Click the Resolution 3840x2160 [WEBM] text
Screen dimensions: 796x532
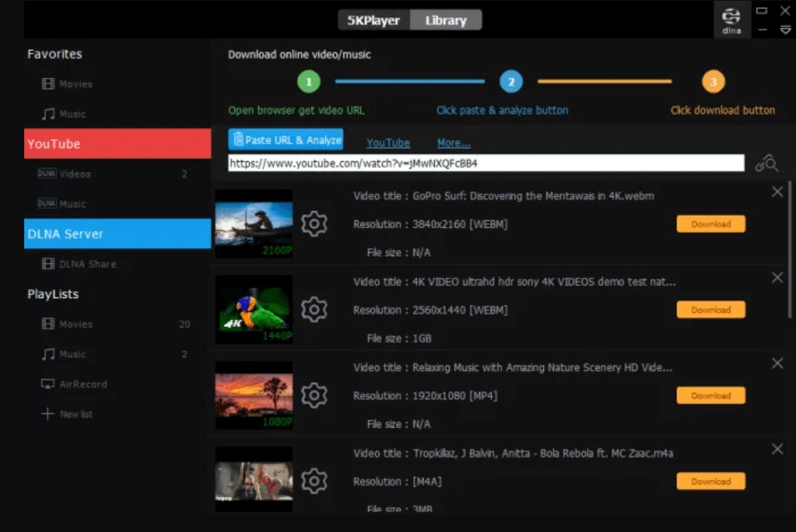pyautogui.click(x=431, y=224)
